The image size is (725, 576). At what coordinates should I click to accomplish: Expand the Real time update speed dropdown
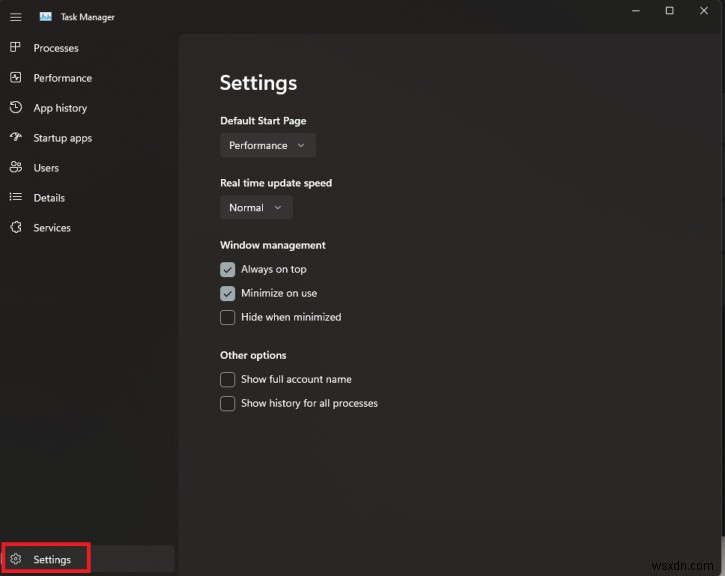pos(256,208)
